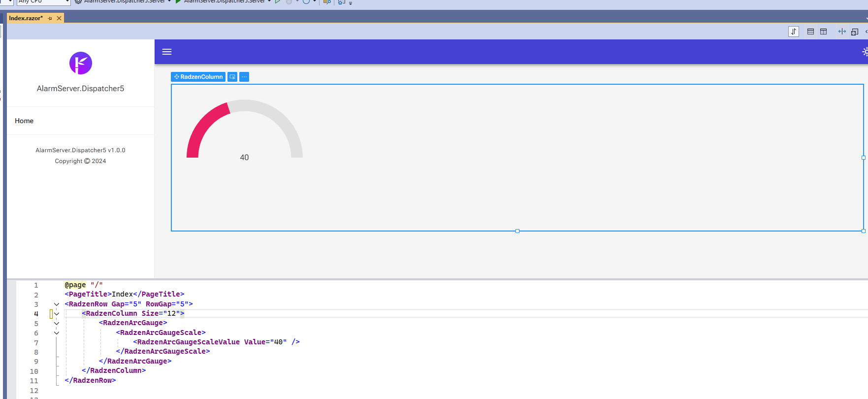Click the AlarmServer.Dispatcher5 sidebar title
The height and width of the screenshot is (399, 868).
pos(80,89)
